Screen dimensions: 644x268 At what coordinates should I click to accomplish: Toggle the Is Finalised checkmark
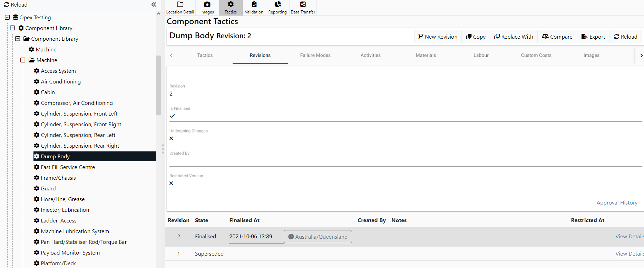172,116
